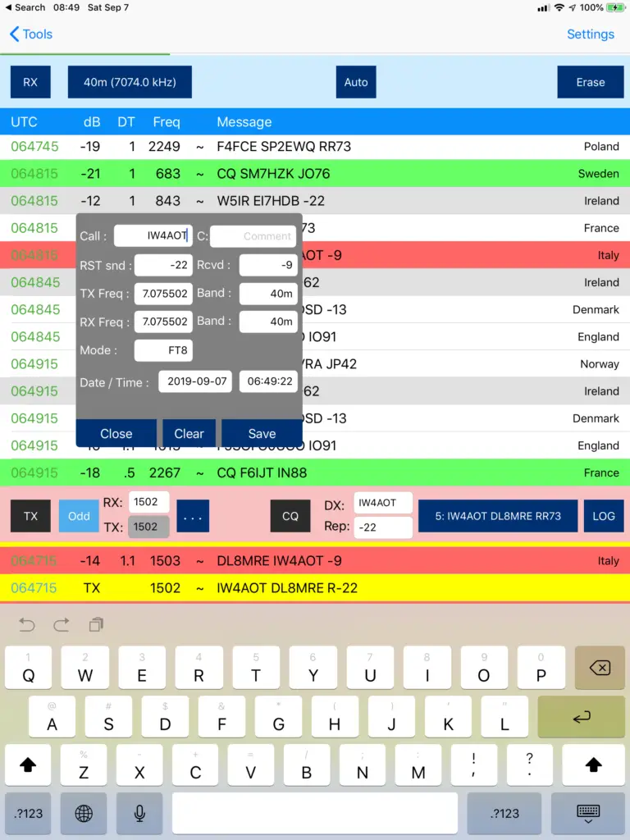The image size is (630, 840).
Task: Erase the decoded messages list
Action: click(591, 82)
